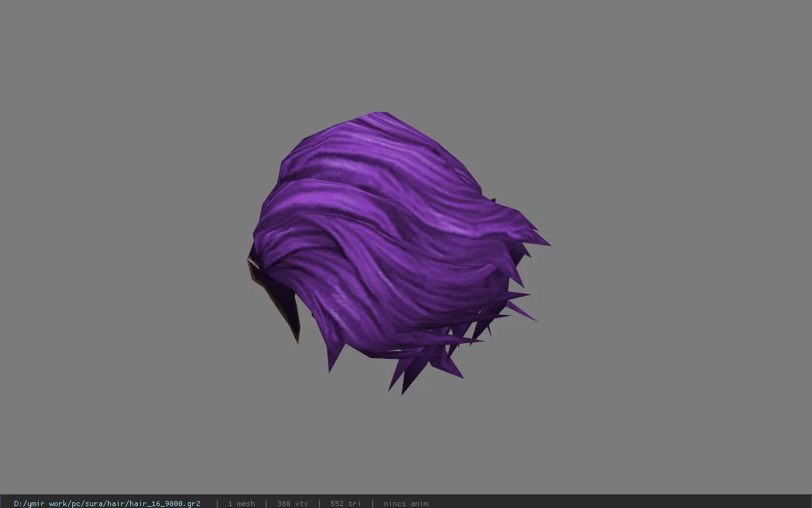This screenshot has height=508, width=812.
Task: Click the file path hair_16_9000.gr2 in status bar
Action: [x=107, y=504]
